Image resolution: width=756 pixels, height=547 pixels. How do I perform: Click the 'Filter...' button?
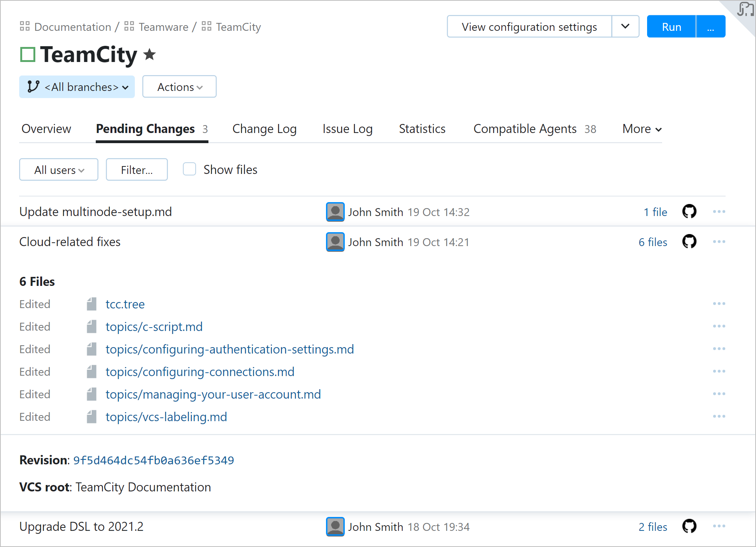pyautogui.click(x=137, y=169)
